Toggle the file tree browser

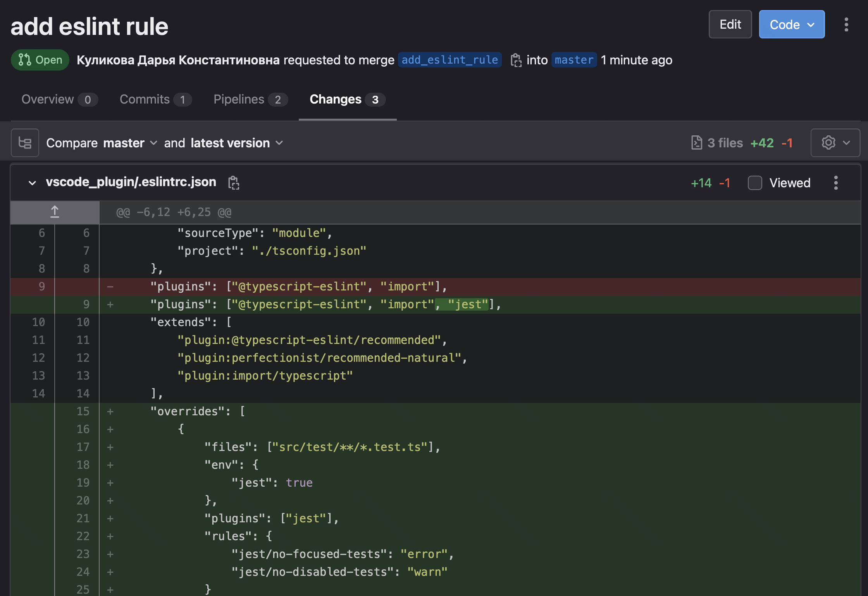pos(25,143)
